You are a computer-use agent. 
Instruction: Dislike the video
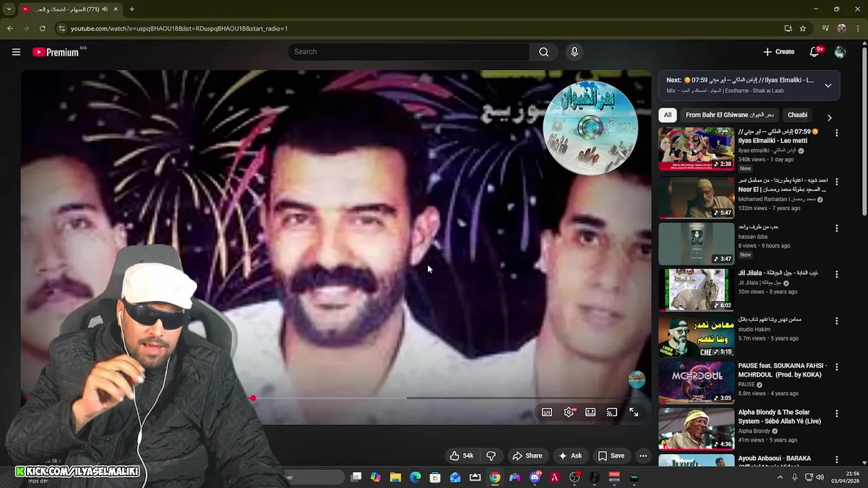pos(491,455)
